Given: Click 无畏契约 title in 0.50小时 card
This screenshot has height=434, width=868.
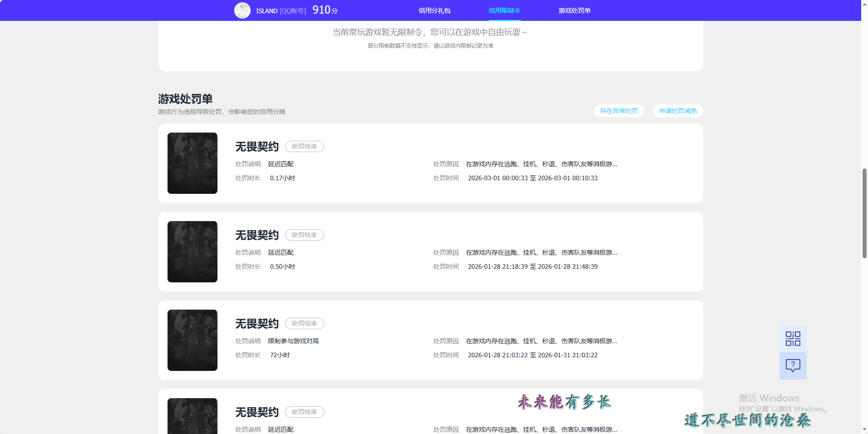Looking at the screenshot, I should (257, 235).
